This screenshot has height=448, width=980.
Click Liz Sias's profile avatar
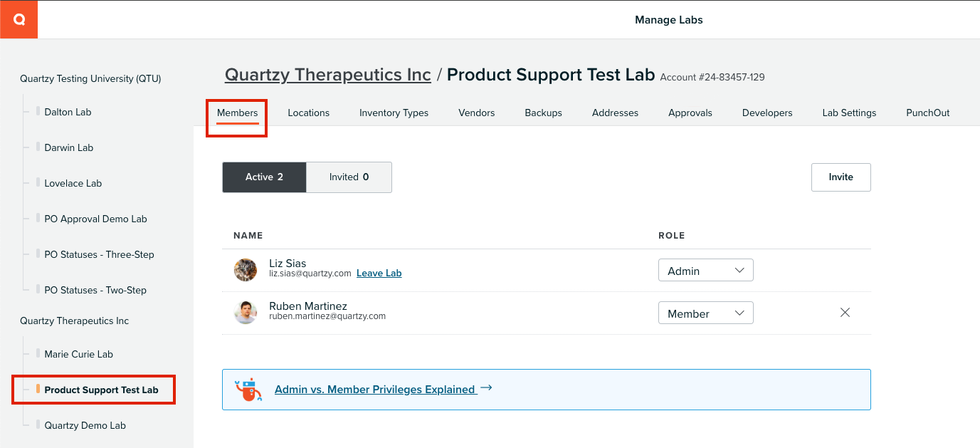pyautogui.click(x=246, y=270)
